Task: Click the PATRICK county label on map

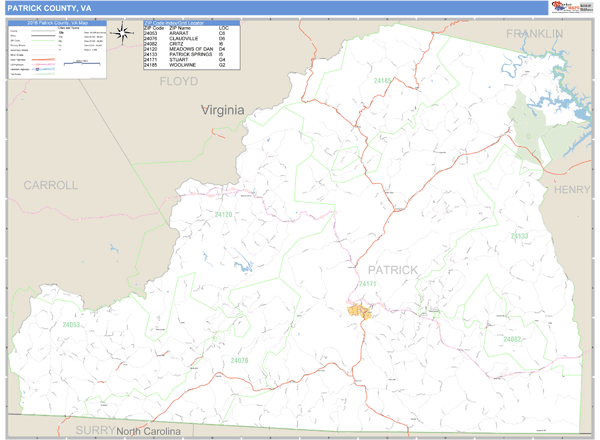Action: (x=393, y=270)
